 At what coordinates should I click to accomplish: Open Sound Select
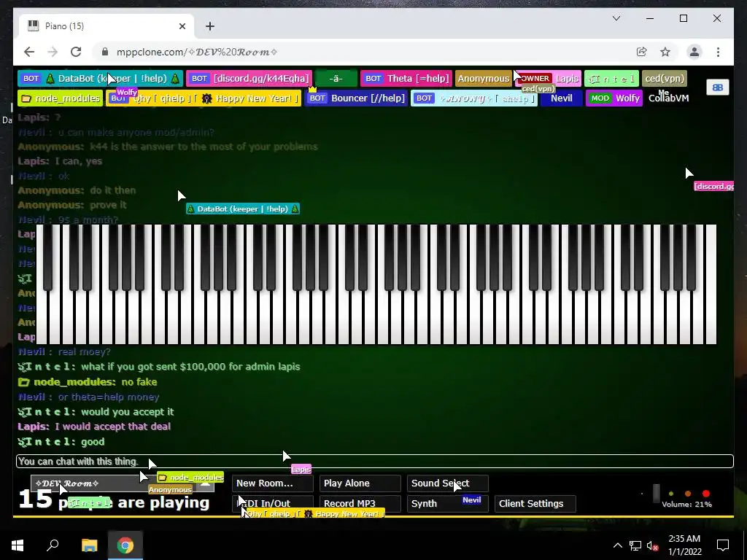(448, 483)
